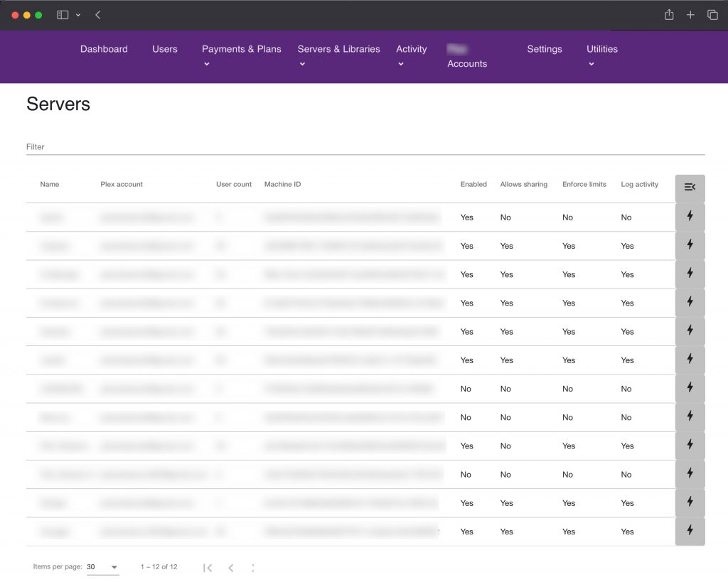
Task: Click the Filter input field
Action: [365, 147]
